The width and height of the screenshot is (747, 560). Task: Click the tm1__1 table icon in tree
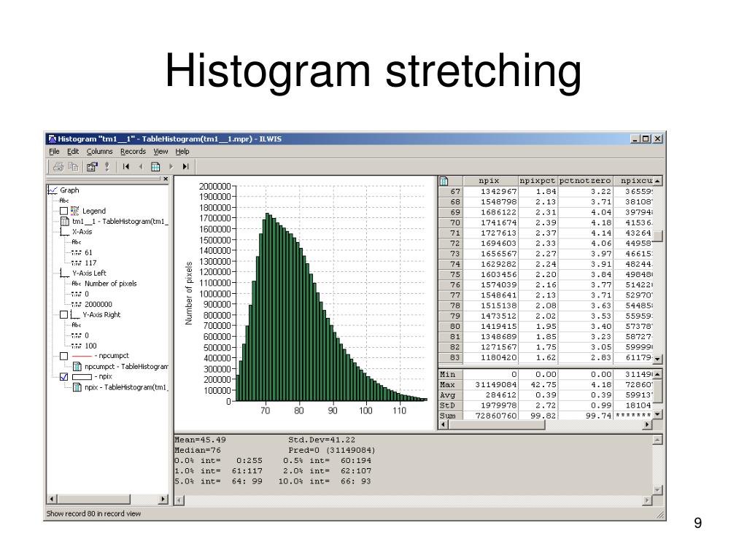coord(65,222)
